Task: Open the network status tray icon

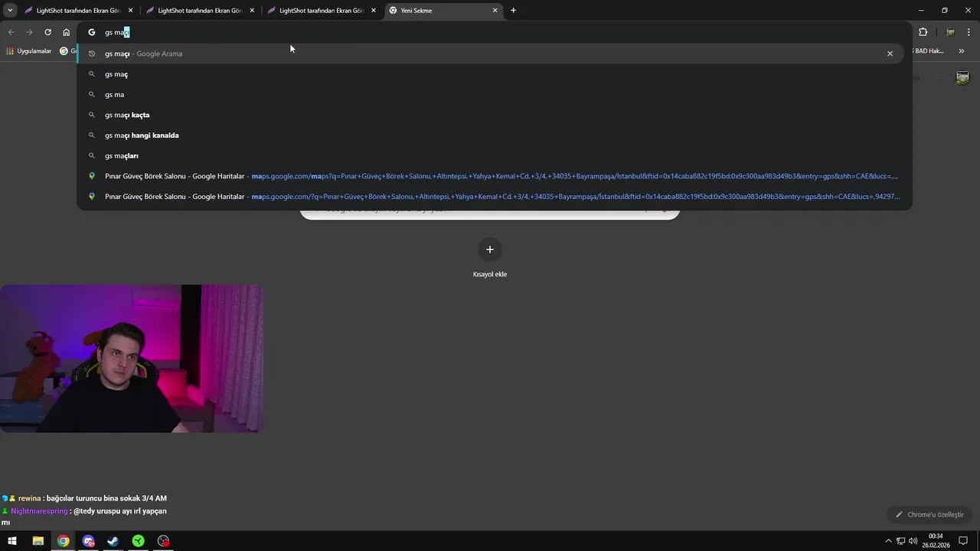Action: (x=900, y=541)
